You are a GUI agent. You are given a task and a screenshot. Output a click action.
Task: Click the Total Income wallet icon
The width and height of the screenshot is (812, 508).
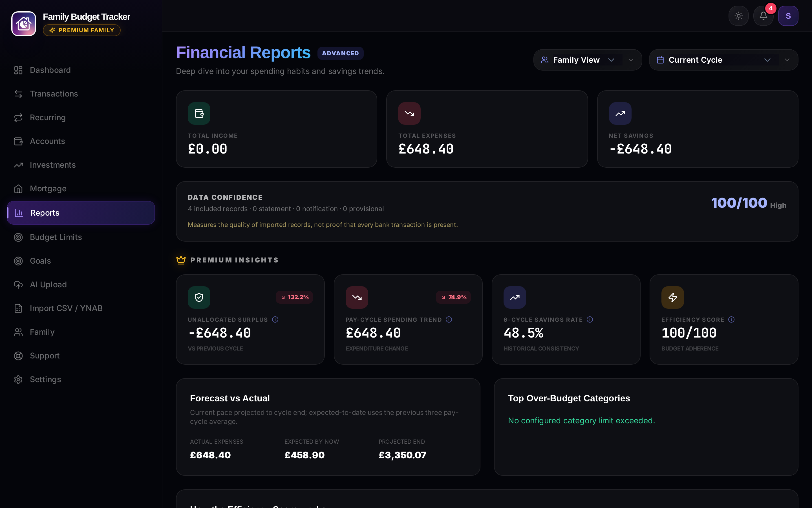199,113
